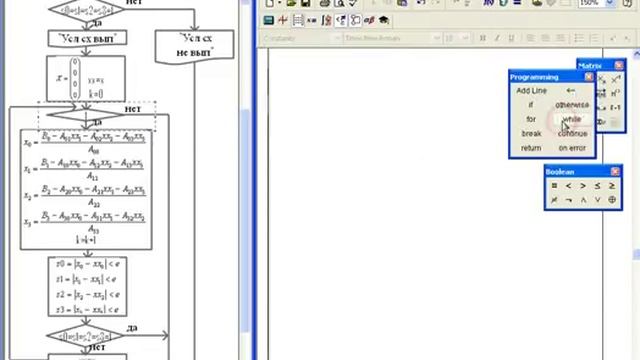This screenshot has width=640, height=360.
Task: Insert the logical NOT operator from Boolean palette
Action: 569,200
